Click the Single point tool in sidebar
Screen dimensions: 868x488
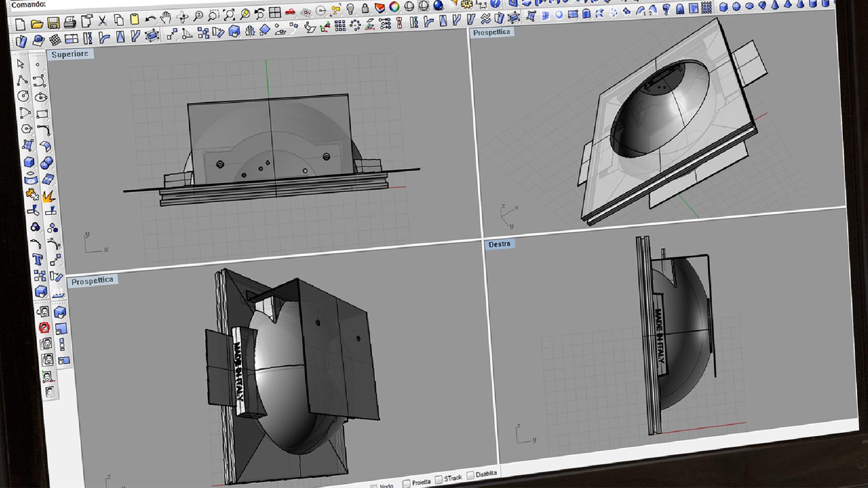[38, 65]
